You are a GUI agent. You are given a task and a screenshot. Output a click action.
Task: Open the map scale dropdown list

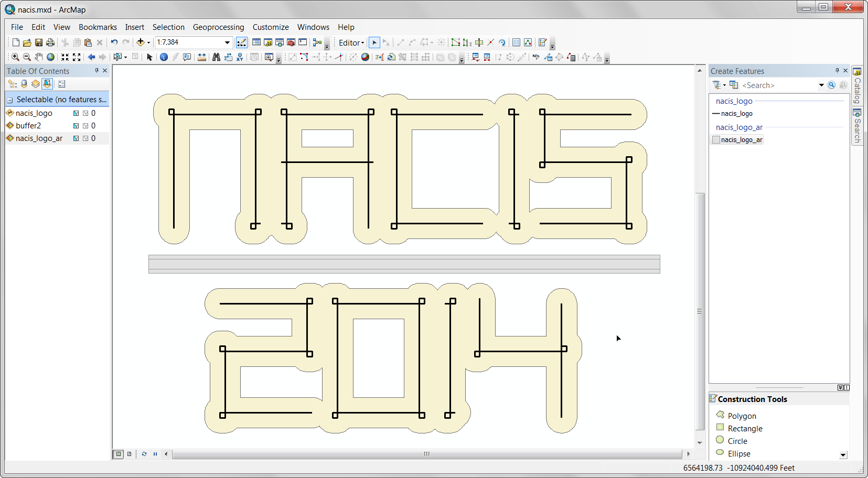tap(227, 42)
